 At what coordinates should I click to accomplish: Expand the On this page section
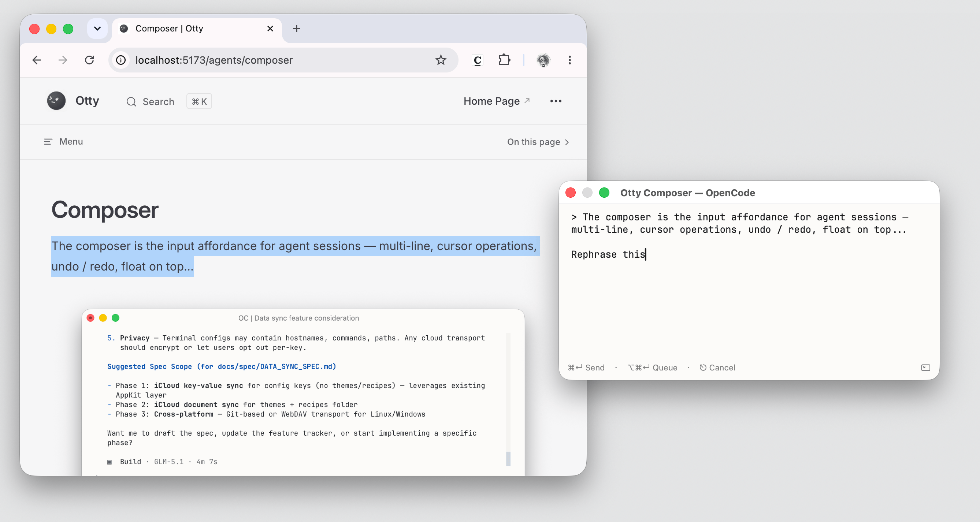click(538, 142)
